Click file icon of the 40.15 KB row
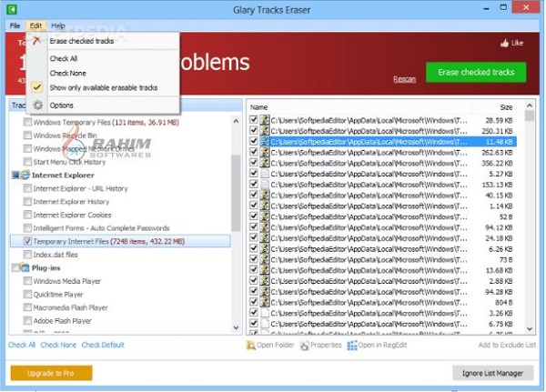Viewport: 546px width, 392px height. (265, 196)
